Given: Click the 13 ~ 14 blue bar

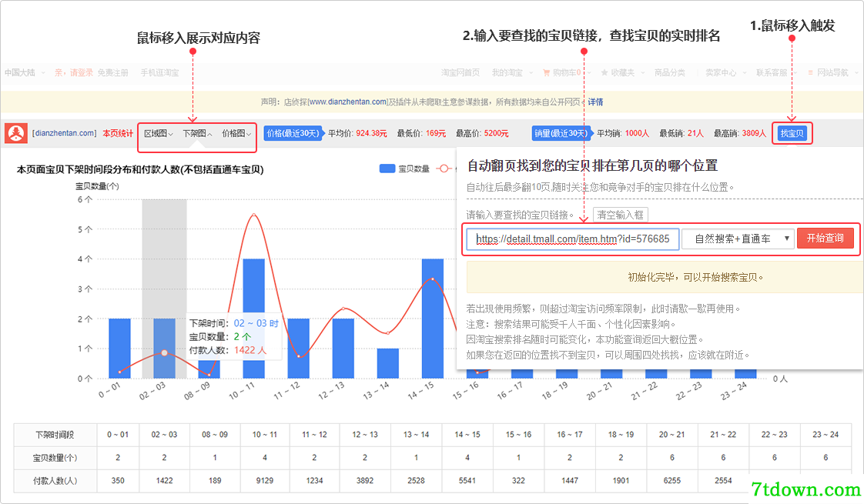Looking at the screenshot, I should click(x=388, y=363).
